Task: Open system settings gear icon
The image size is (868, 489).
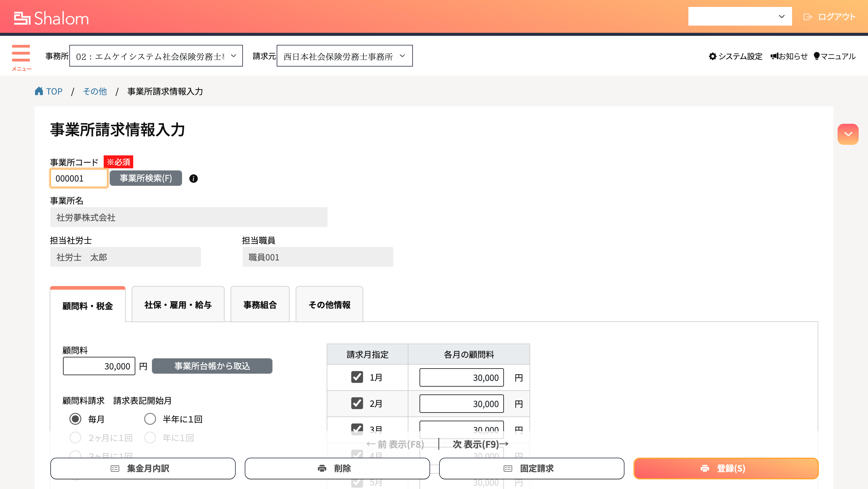Action: (x=712, y=56)
